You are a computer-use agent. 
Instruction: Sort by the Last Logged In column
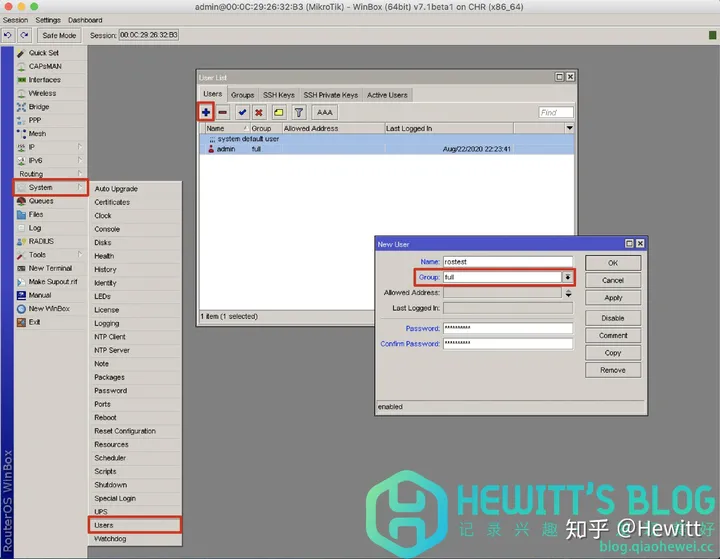[449, 129]
